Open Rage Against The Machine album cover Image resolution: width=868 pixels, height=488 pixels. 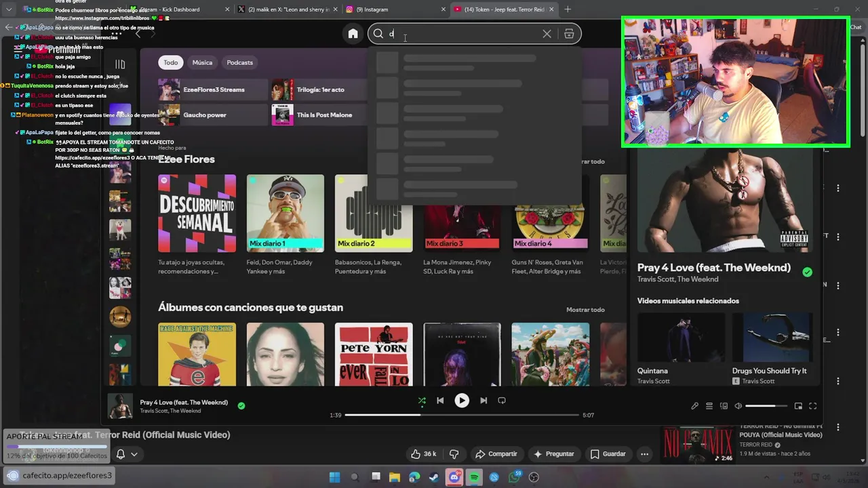[197, 354]
